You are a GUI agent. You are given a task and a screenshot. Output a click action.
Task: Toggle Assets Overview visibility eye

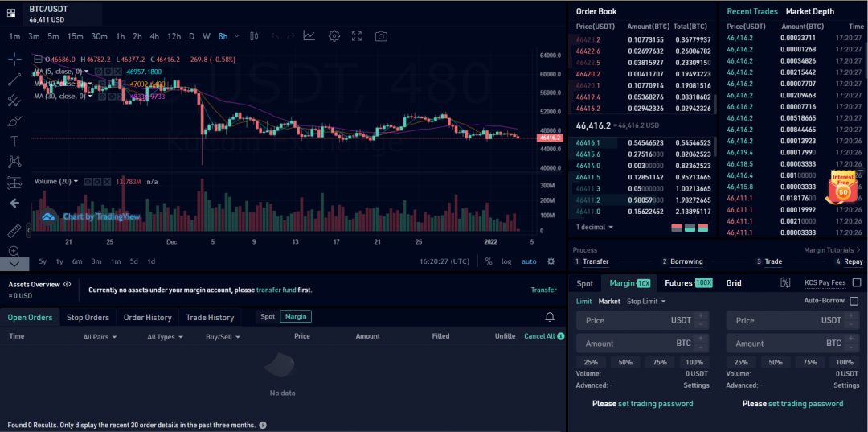68,284
